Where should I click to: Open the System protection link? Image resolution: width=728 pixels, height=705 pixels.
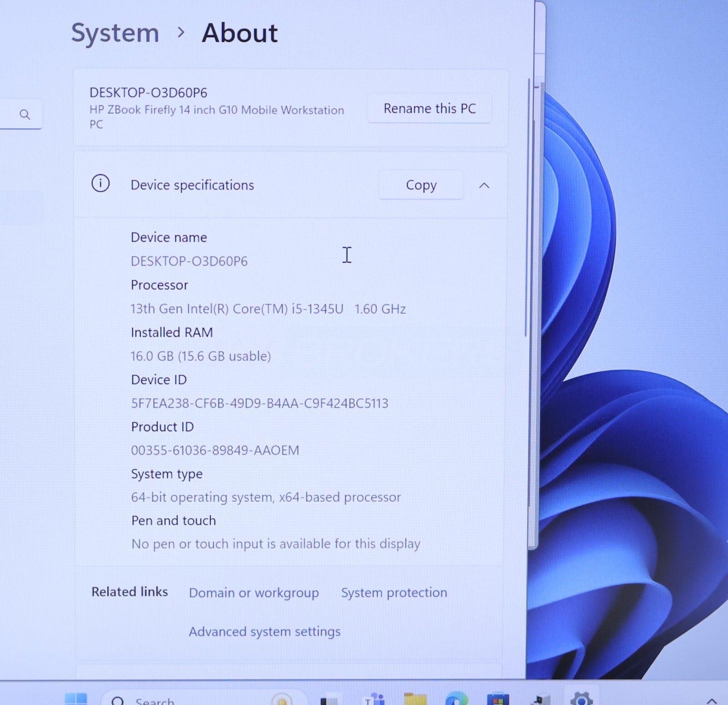pos(394,593)
